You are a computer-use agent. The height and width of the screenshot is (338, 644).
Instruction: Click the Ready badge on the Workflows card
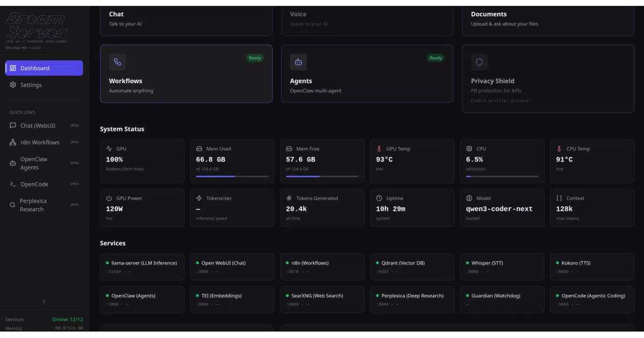255,58
